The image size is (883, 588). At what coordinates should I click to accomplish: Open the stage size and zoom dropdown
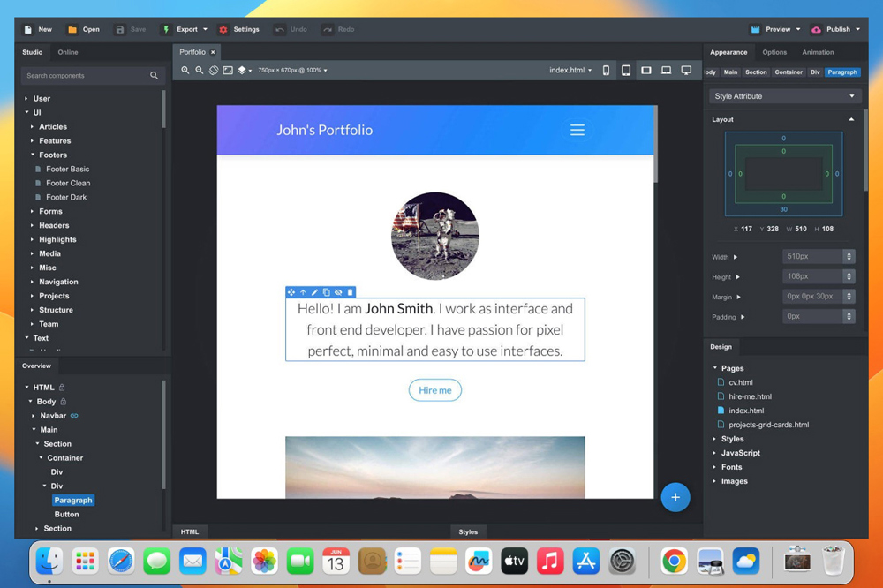[x=292, y=71]
